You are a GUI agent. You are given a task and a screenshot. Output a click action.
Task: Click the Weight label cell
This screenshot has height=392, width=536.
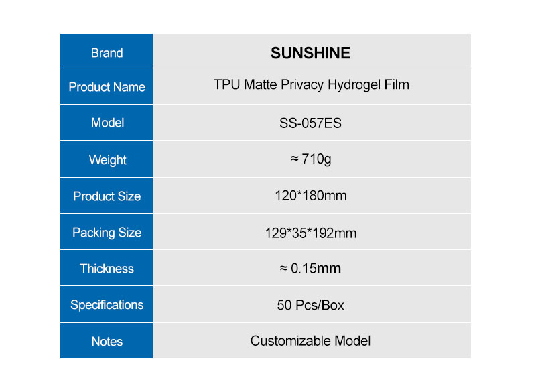pos(107,160)
